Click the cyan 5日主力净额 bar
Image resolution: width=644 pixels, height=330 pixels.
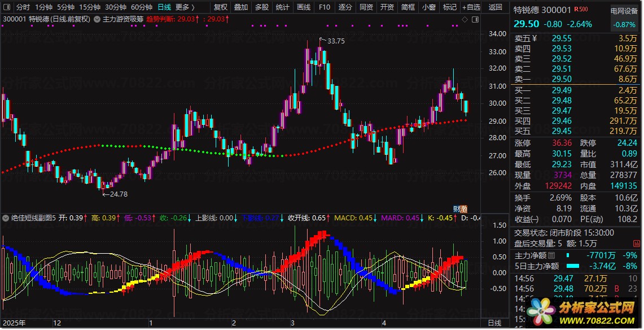pyautogui.click(x=572, y=266)
